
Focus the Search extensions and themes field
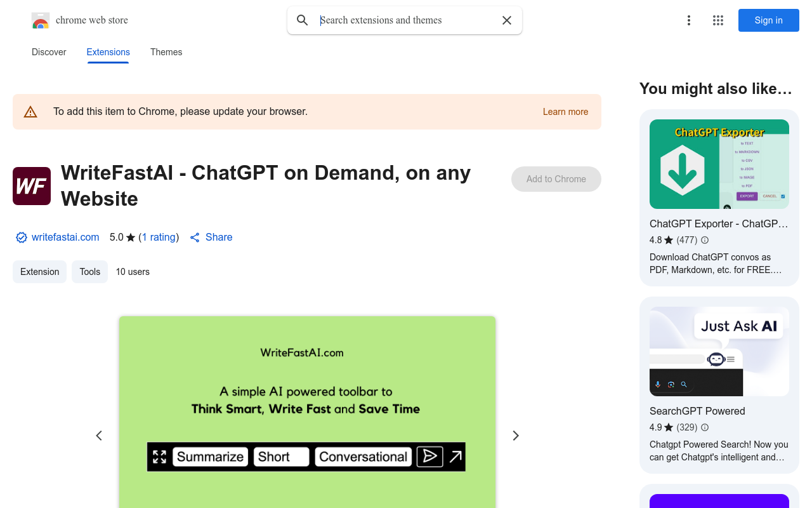click(x=406, y=20)
